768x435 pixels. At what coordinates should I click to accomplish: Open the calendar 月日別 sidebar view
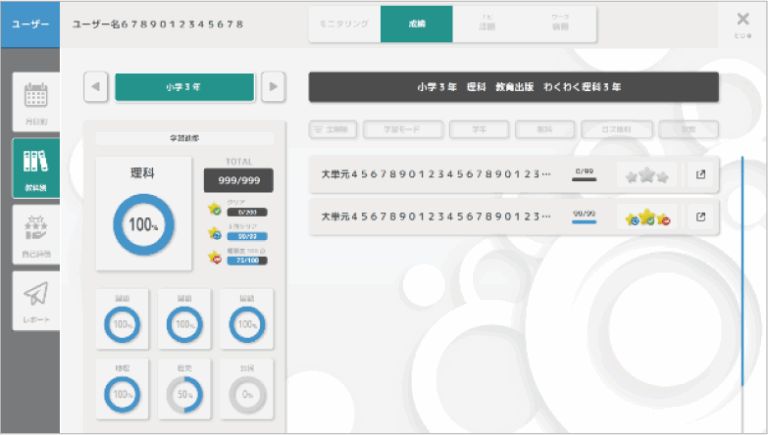pyautogui.click(x=36, y=102)
